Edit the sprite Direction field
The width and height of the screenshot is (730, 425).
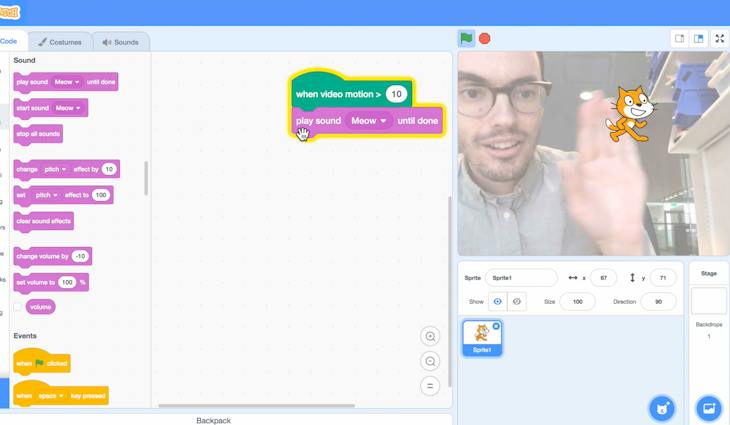(658, 302)
